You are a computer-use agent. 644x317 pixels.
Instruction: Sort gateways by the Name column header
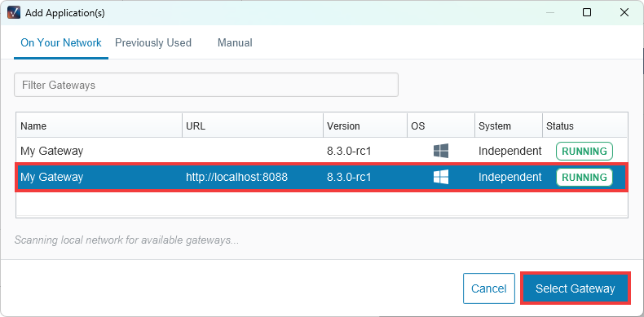point(99,125)
